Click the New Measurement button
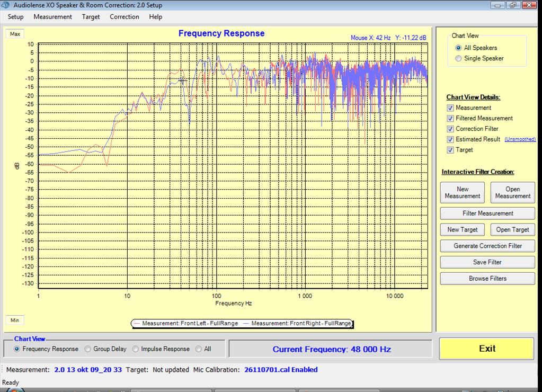Viewport: 542px width, 392px height. tap(462, 192)
